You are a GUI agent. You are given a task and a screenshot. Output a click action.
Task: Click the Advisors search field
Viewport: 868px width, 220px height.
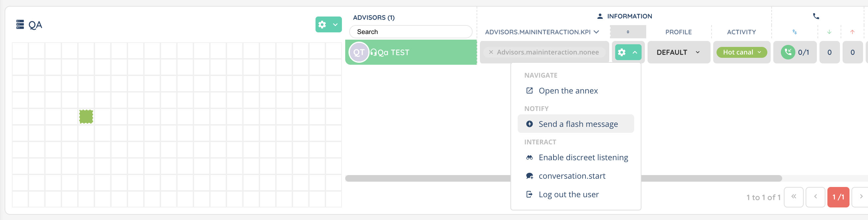coord(411,32)
